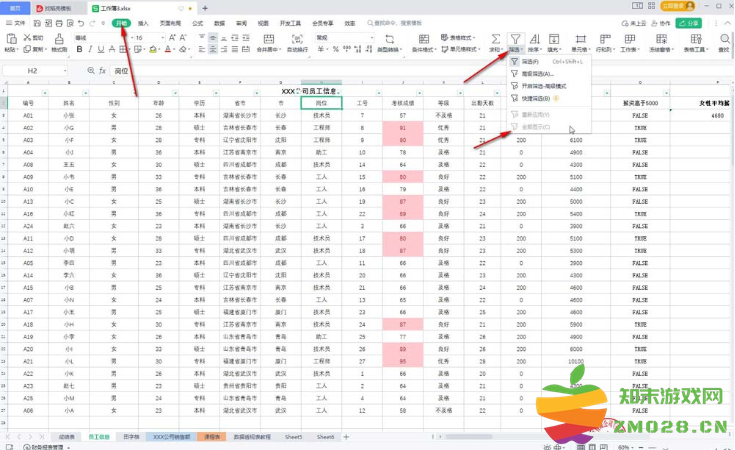
Task: Toggle Bold formatting button
Action: coord(80,48)
